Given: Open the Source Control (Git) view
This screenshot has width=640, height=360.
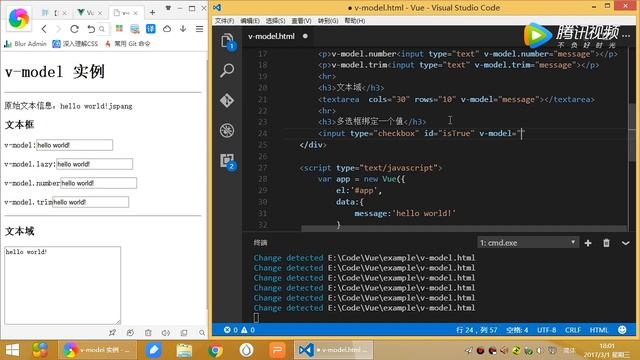Looking at the screenshot, I should [227, 100].
